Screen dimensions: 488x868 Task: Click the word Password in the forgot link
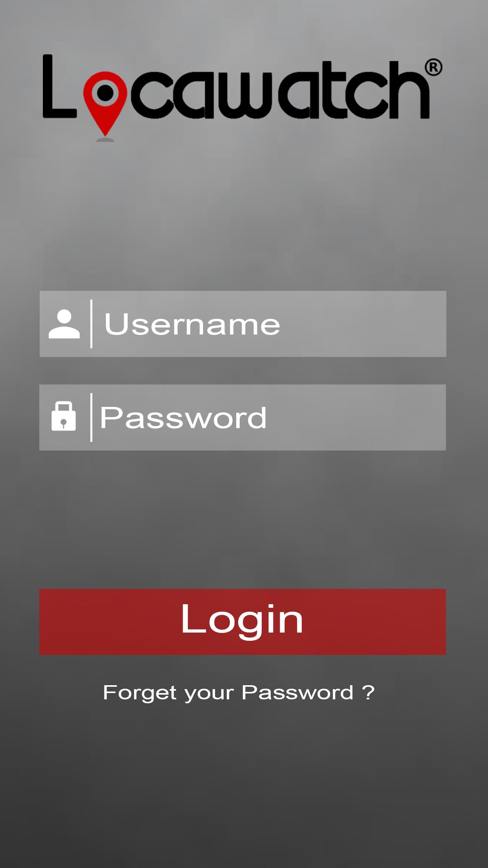(297, 692)
